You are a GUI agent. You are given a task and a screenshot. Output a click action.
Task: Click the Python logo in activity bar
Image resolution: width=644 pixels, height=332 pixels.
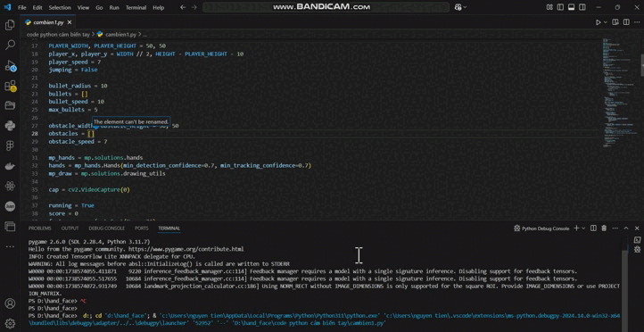[x=10, y=126]
